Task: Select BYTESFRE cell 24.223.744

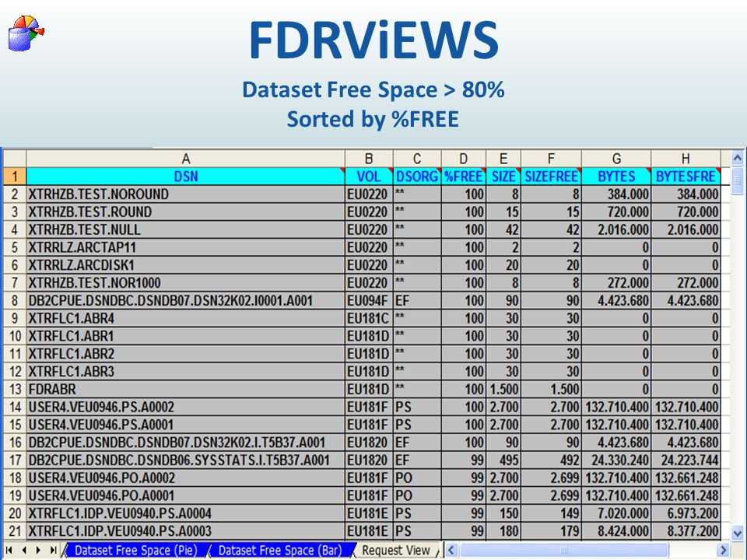Action: (x=686, y=460)
